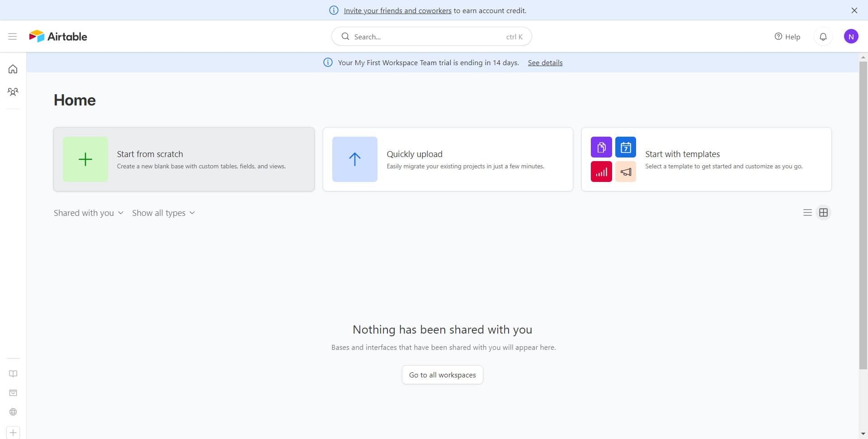Viewport: 868px width, 439px height.
Task: Switch to list view
Action: click(807, 213)
